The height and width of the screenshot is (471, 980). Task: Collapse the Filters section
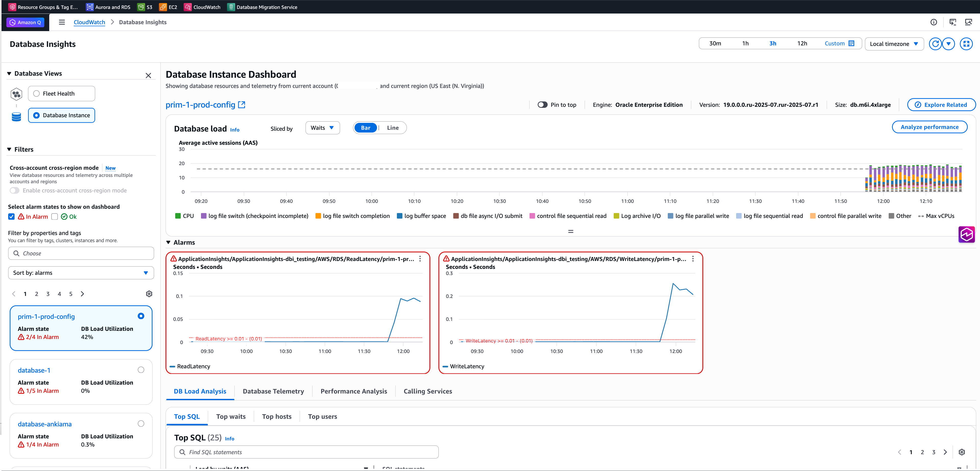9,149
